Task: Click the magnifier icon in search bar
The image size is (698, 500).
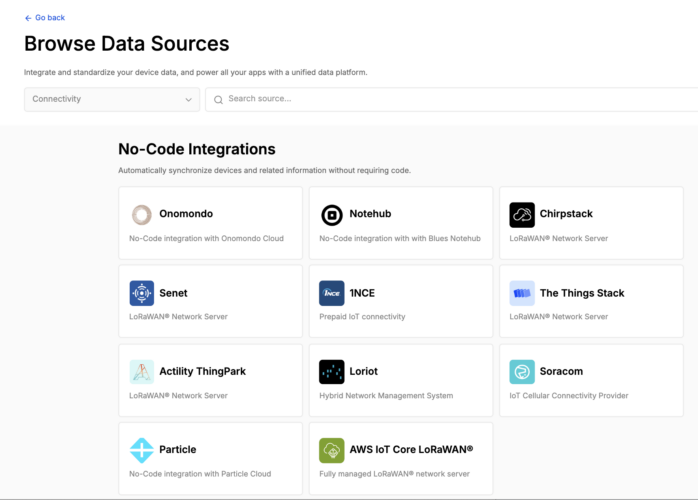Action: (218, 100)
